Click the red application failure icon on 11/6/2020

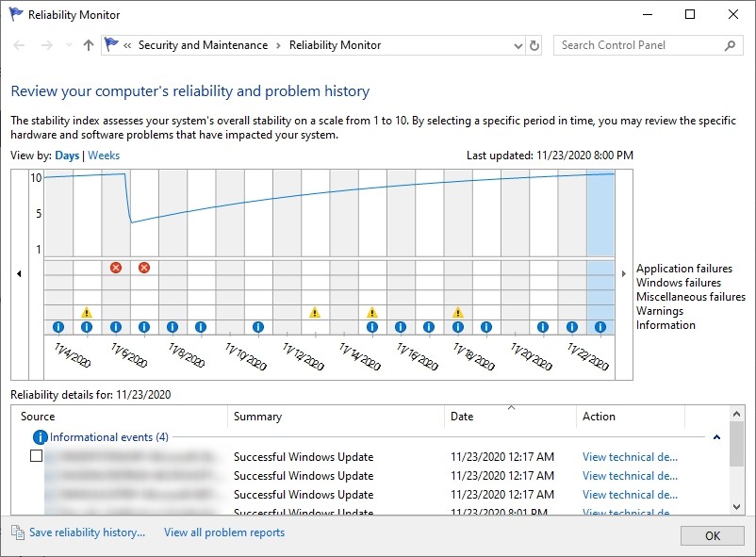tap(116, 268)
